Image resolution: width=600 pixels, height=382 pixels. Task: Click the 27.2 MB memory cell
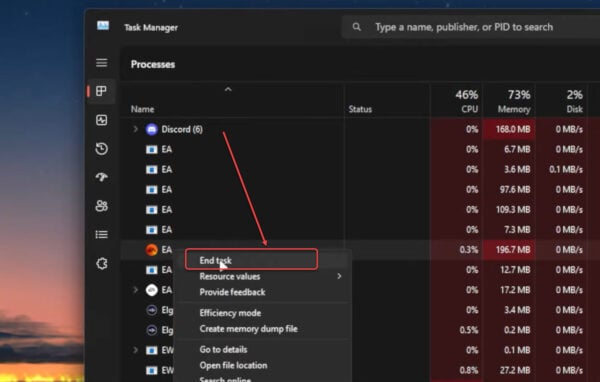pos(509,370)
